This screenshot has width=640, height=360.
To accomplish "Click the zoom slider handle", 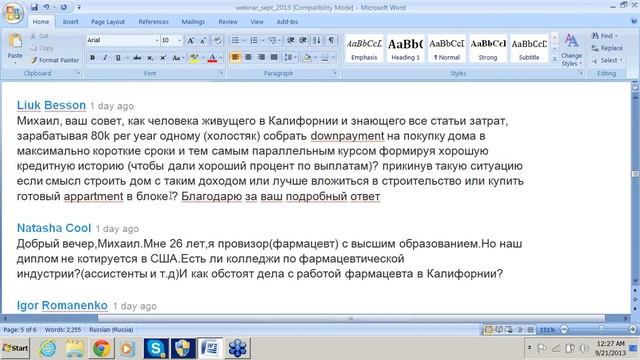I will point(601,329).
